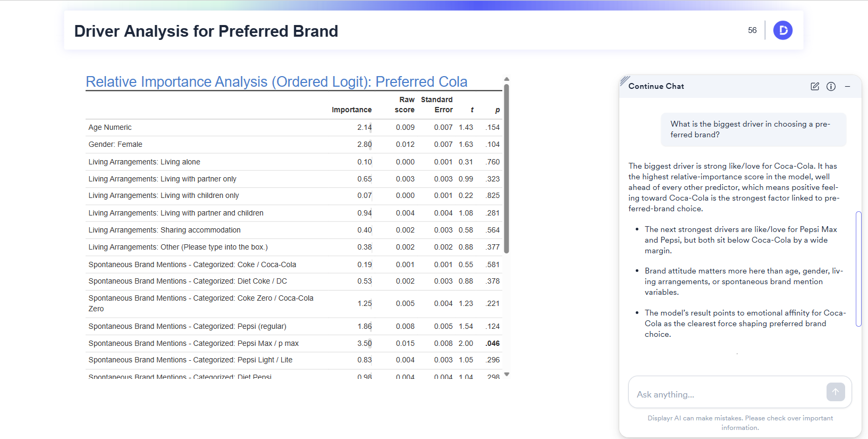Click the table vertical scrollbar thumb
This screenshot has height=439, width=868.
tap(507, 168)
